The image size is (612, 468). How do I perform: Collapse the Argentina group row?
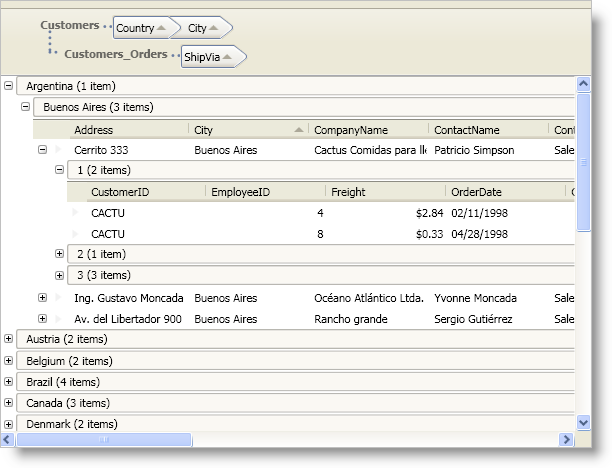click(9, 86)
